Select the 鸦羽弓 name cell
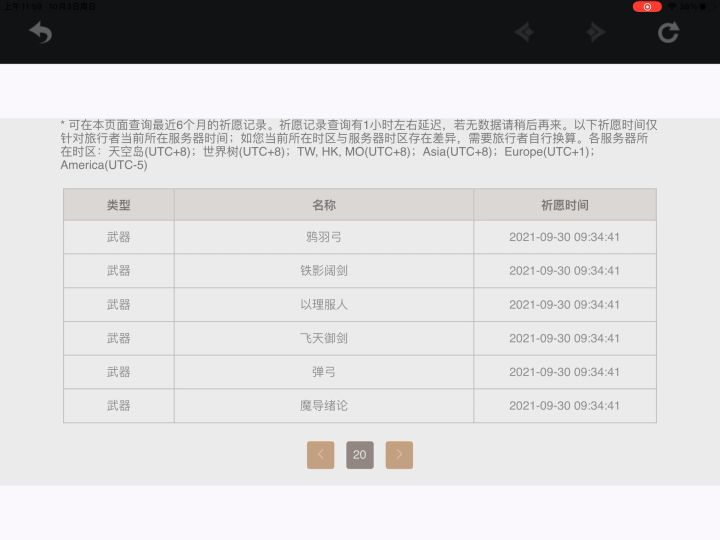 [324, 237]
